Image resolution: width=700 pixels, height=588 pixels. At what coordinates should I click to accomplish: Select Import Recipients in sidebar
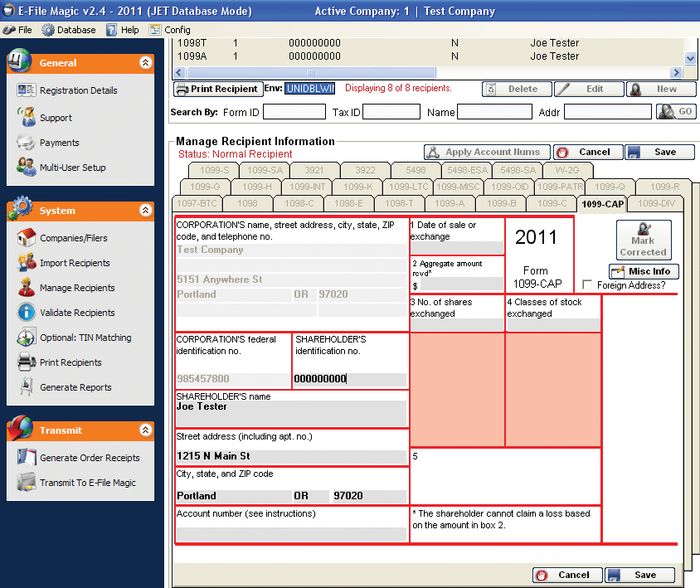click(x=75, y=263)
